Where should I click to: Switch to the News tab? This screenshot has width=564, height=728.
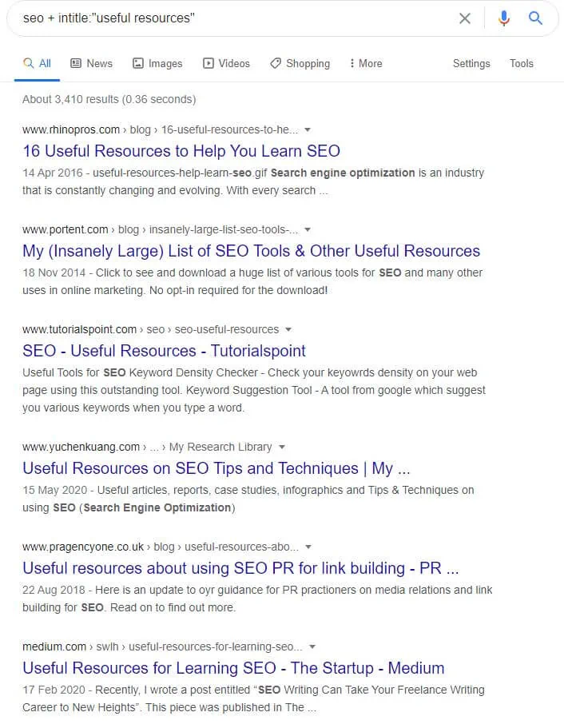(91, 64)
